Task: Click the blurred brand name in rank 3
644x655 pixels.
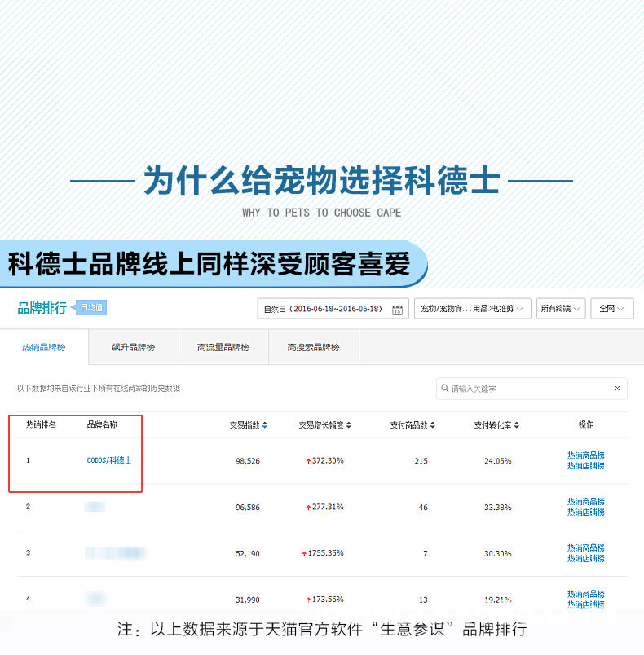Action: click(115, 553)
